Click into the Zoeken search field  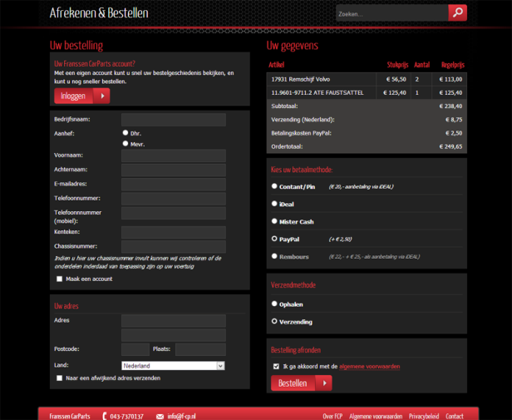pyautogui.click(x=391, y=13)
